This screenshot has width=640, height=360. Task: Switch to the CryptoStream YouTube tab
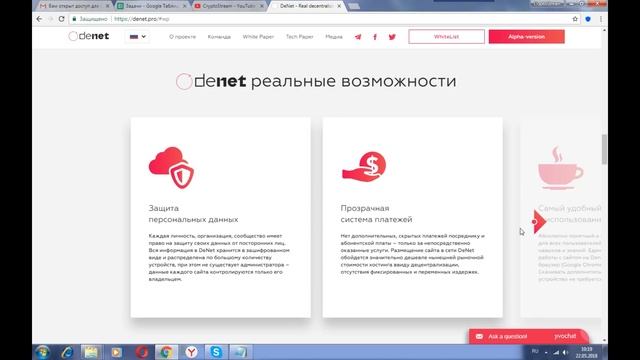click(x=229, y=6)
